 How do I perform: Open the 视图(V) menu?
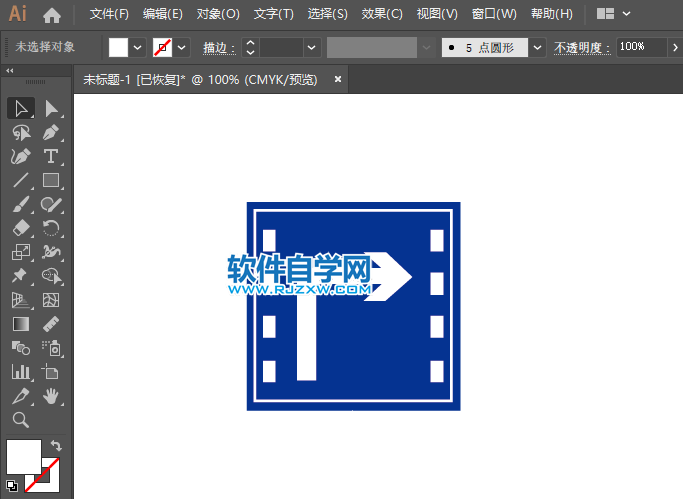(x=437, y=14)
